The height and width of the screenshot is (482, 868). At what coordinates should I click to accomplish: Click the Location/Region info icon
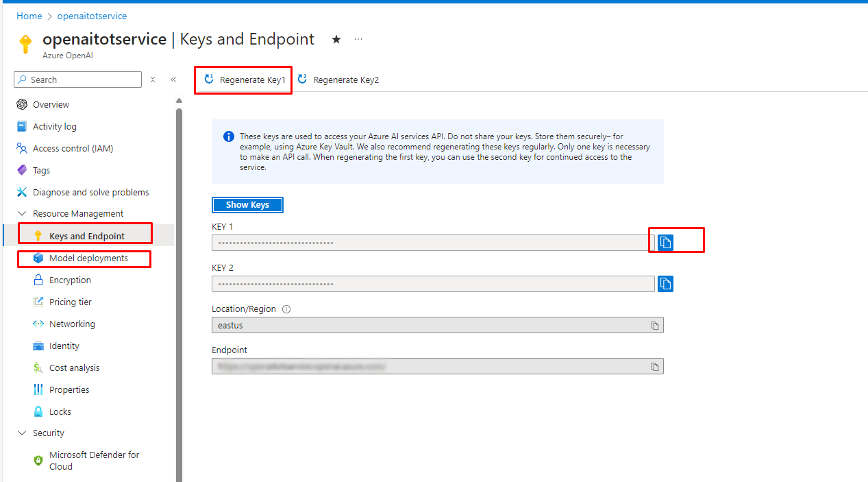[x=286, y=309]
